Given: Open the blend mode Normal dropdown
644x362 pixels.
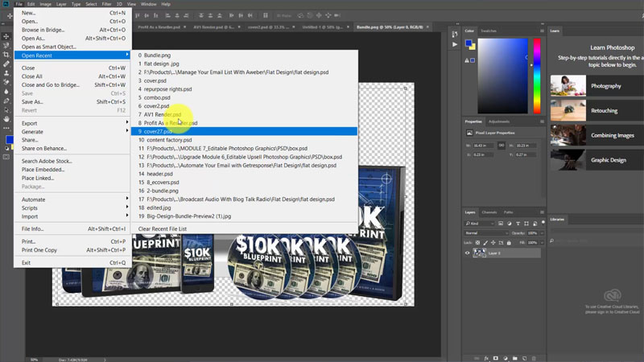Looking at the screenshot, I should 485,232.
